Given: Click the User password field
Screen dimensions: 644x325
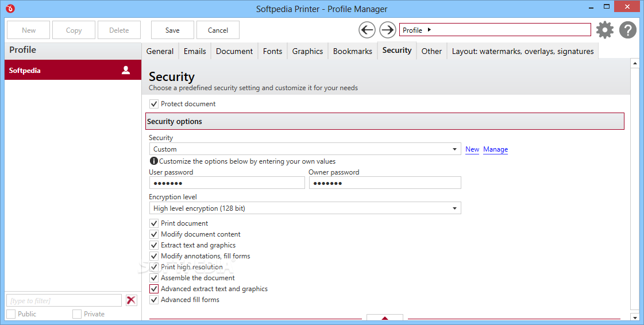Looking at the screenshot, I should click(227, 183).
